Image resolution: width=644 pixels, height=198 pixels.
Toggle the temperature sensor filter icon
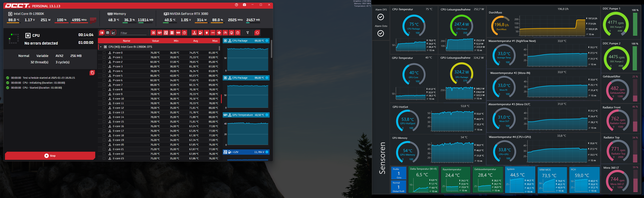point(194,33)
